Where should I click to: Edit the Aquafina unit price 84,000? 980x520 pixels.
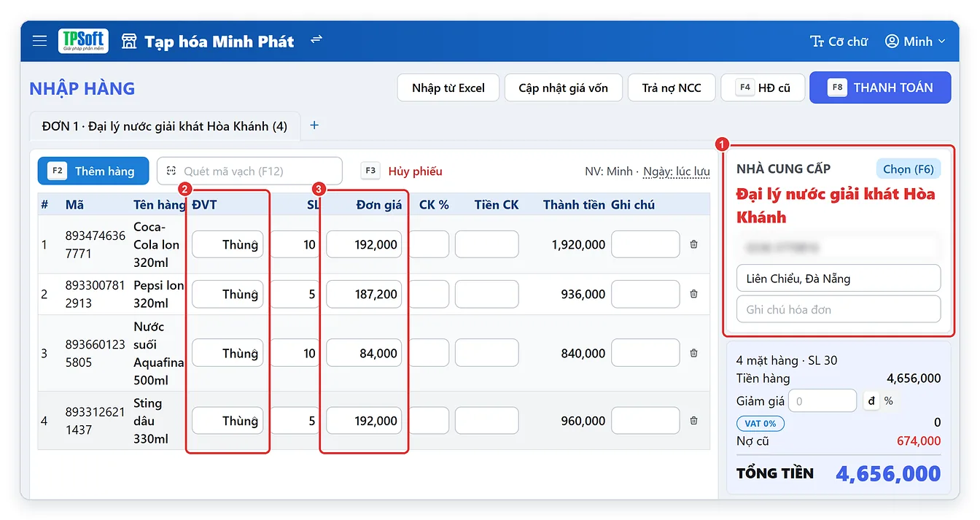(364, 354)
